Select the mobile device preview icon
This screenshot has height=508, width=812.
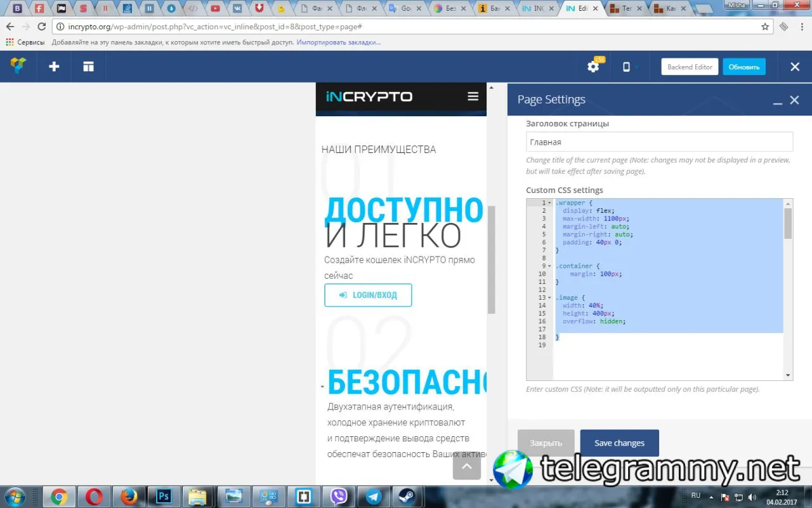point(626,67)
